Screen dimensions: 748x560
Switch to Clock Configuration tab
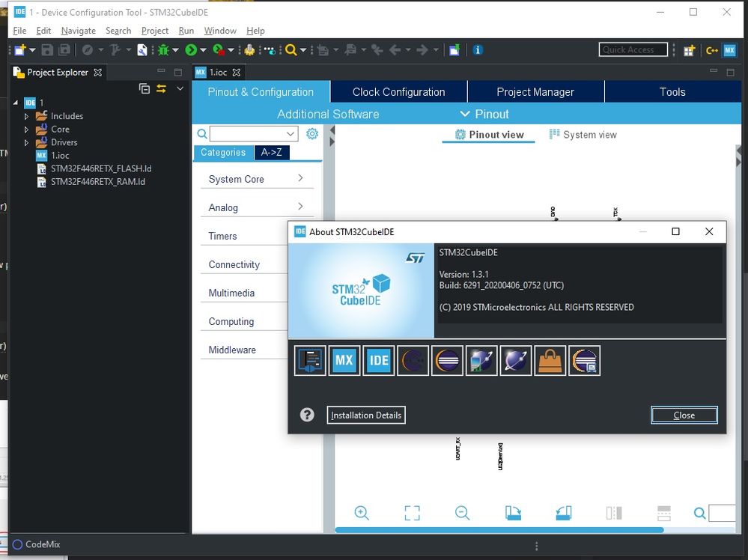point(398,91)
